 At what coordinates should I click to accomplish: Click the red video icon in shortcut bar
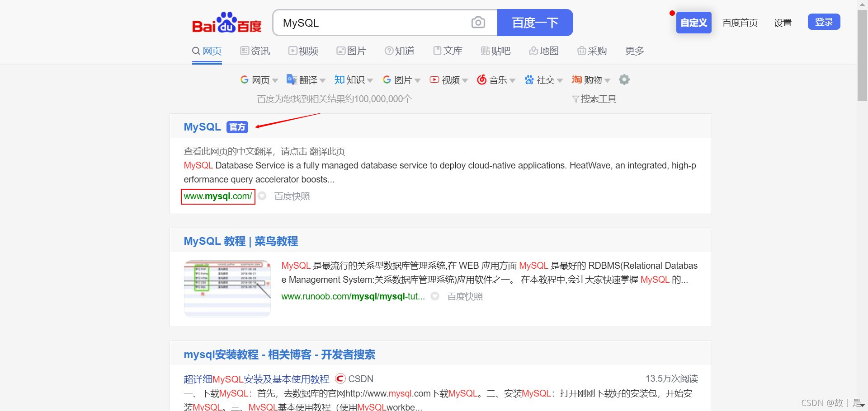tap(434, 80)
